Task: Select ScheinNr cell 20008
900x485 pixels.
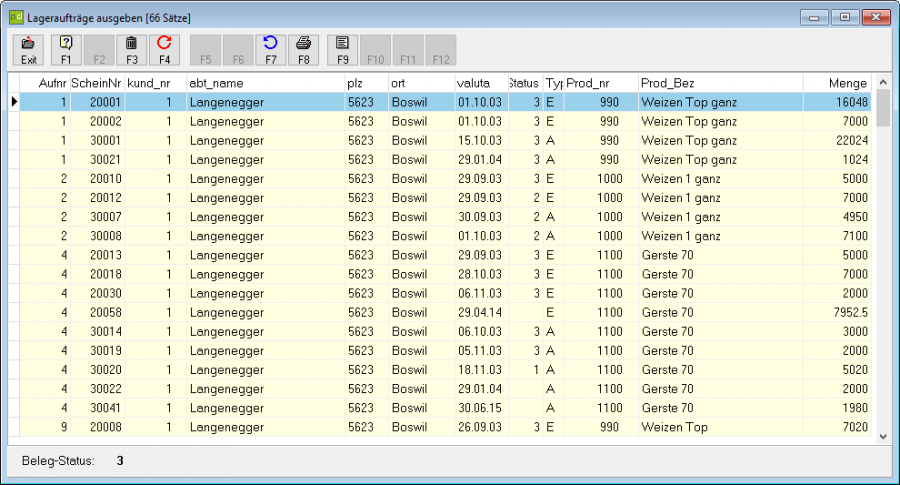Action: click(96, 427)
